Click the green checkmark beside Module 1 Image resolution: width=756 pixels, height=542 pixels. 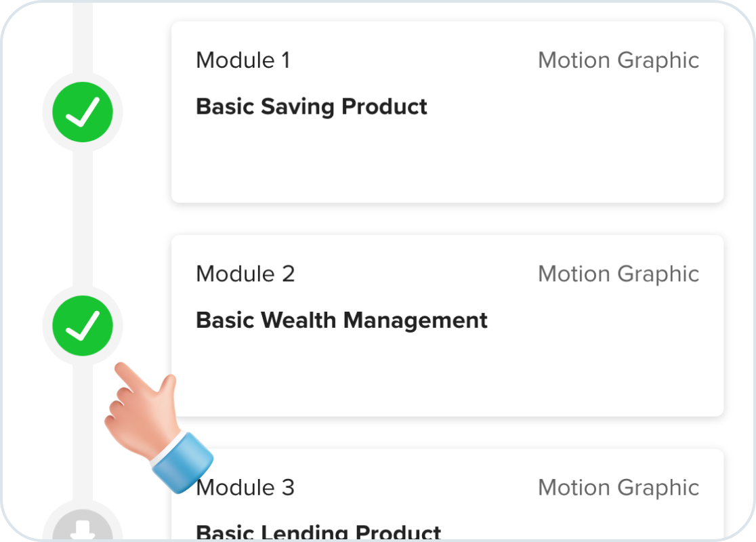click(x=83, y=112)
